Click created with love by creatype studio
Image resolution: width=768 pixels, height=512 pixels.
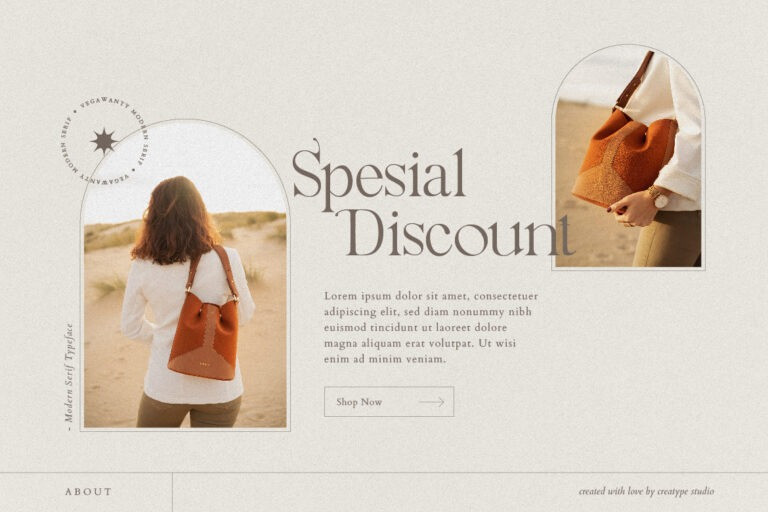pos(646,491)
